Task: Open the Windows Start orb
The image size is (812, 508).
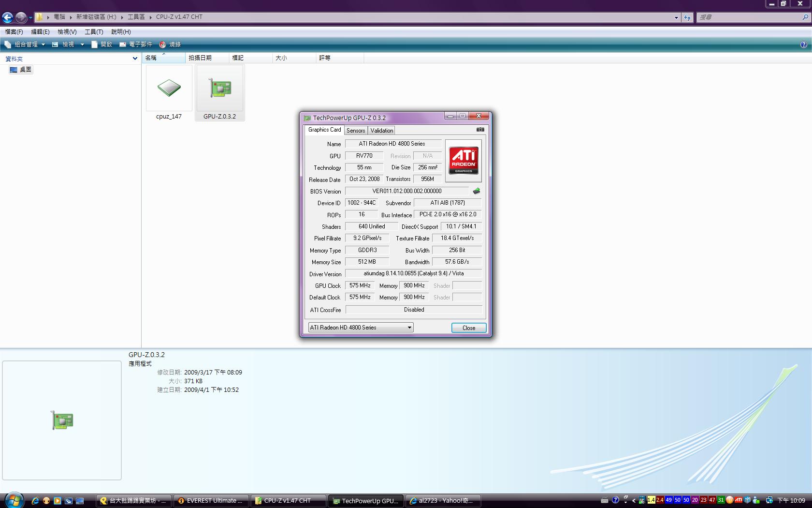Action: click(13, 500)
